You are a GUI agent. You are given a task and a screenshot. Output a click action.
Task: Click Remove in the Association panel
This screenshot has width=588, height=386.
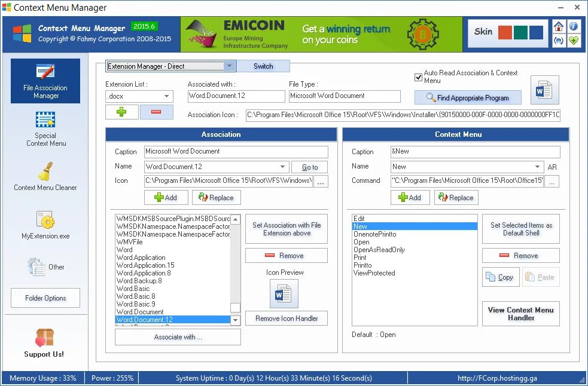coord(287,256)
